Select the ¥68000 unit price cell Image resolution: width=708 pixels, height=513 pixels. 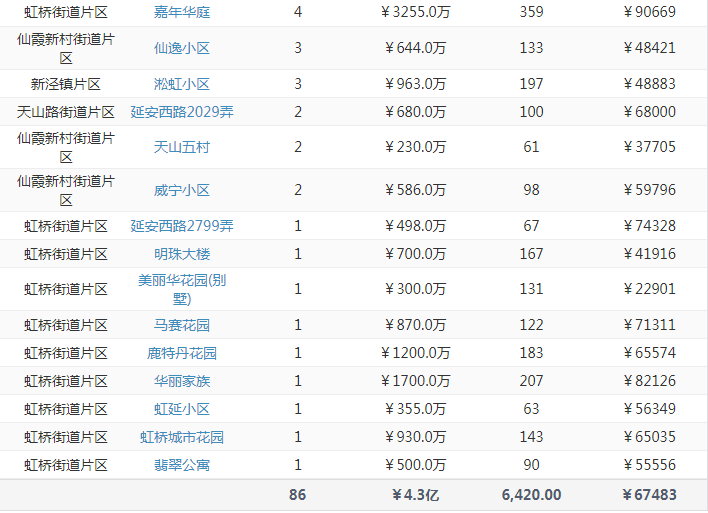(x=649, y=112)
